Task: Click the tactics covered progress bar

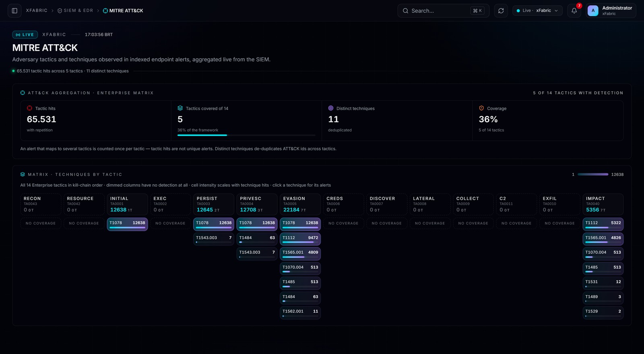Action: click(x=246, y=135)
